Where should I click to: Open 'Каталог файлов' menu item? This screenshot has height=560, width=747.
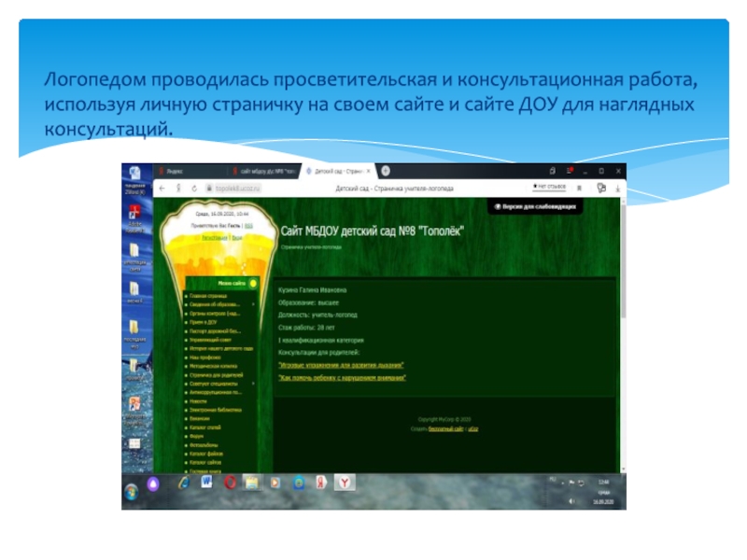click(206, 454)
